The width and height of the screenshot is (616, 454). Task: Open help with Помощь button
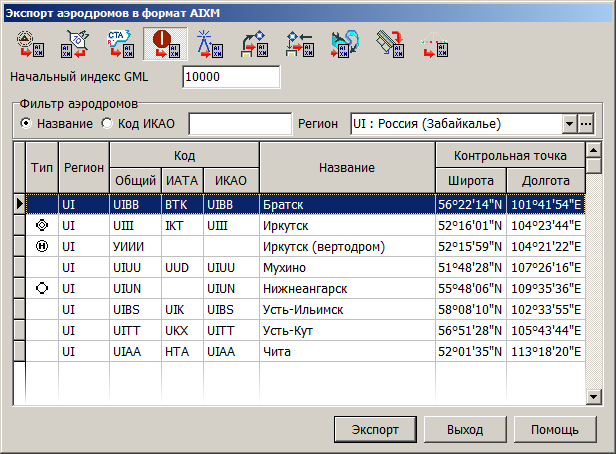[x=554, y=429]
